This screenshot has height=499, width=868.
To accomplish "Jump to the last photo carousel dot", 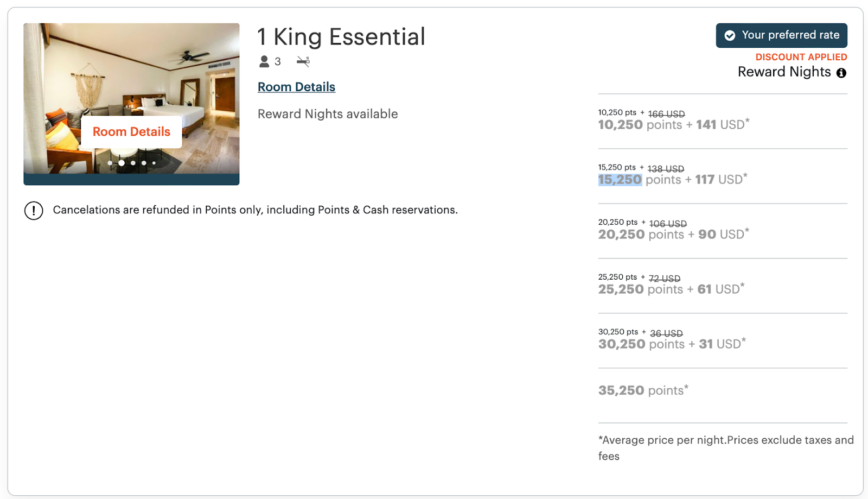I will click(154, 163).
